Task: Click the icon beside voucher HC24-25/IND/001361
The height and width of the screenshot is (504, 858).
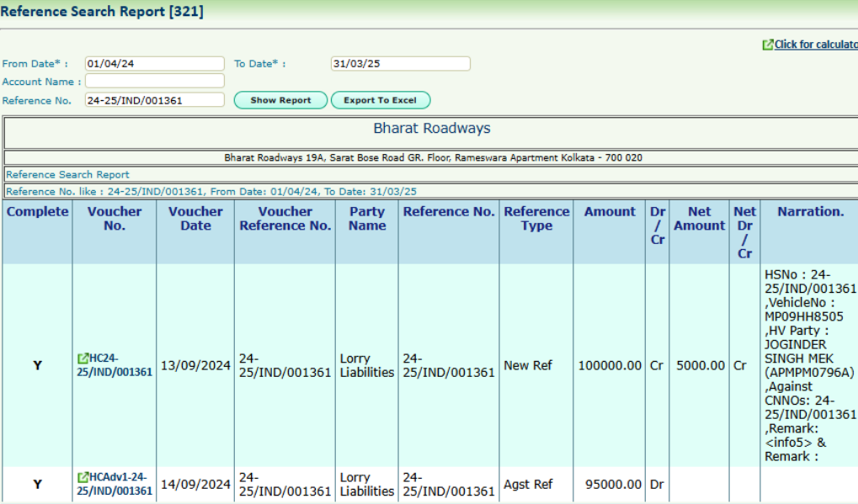Action: click(83, 358)
